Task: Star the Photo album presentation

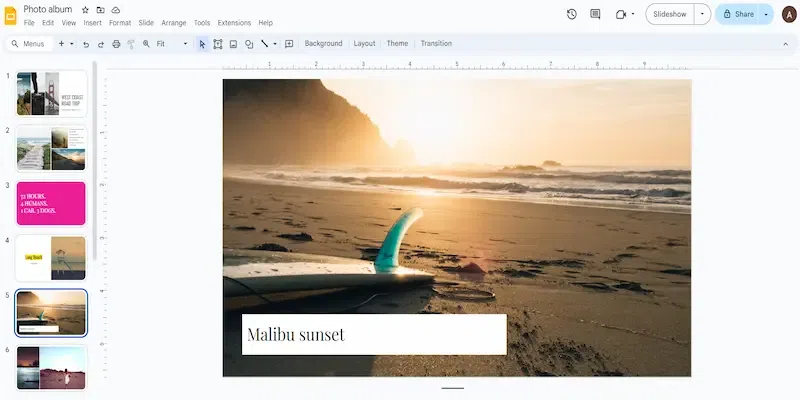Action: tap(85, 10)
